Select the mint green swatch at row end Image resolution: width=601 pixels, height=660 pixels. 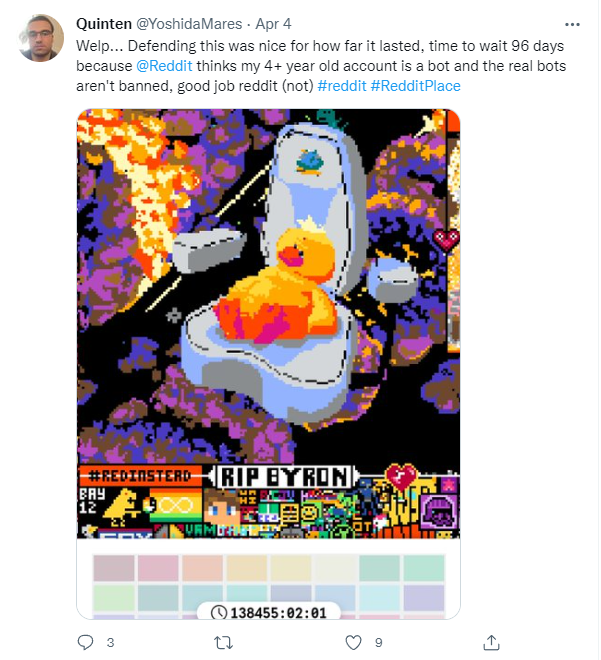coord(424,568)
